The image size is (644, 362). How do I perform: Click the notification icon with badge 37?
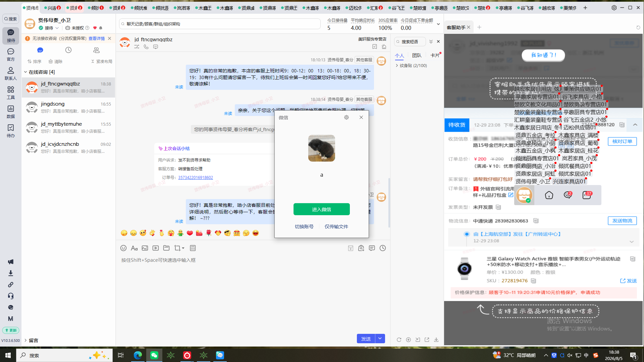(x=587, y=195)
